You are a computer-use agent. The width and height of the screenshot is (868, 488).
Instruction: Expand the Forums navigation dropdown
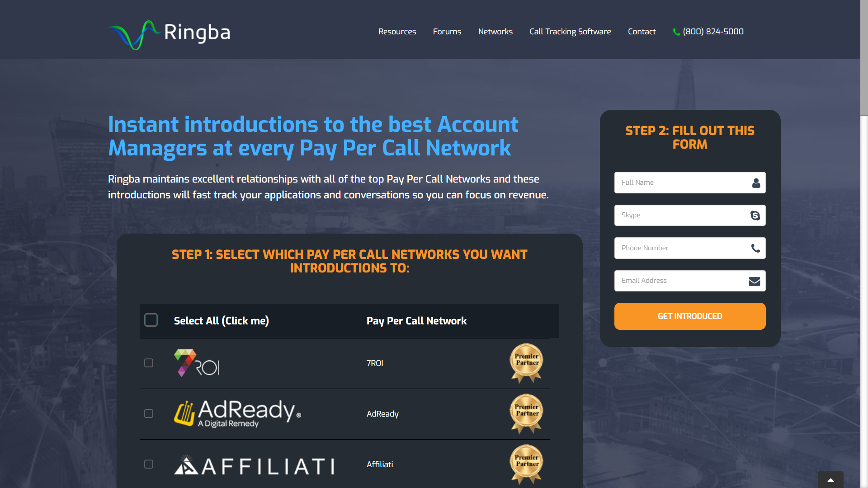(447, 32)
